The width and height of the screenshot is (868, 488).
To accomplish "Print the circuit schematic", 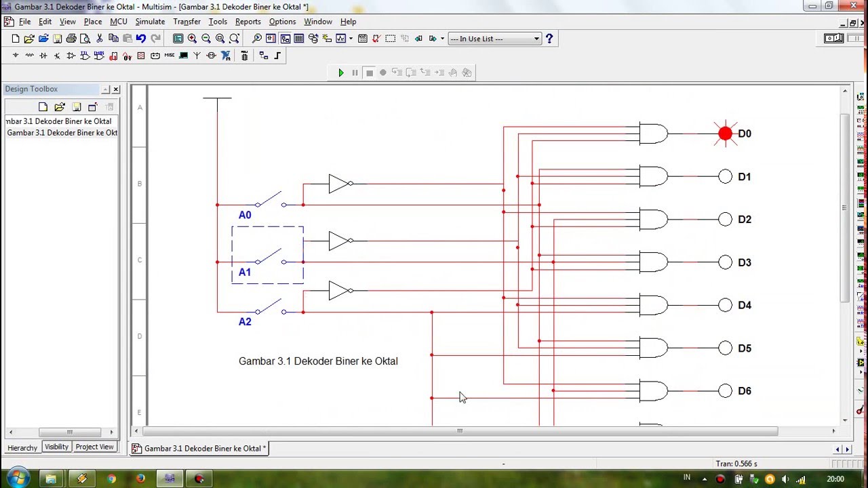I will click(71, 39).
